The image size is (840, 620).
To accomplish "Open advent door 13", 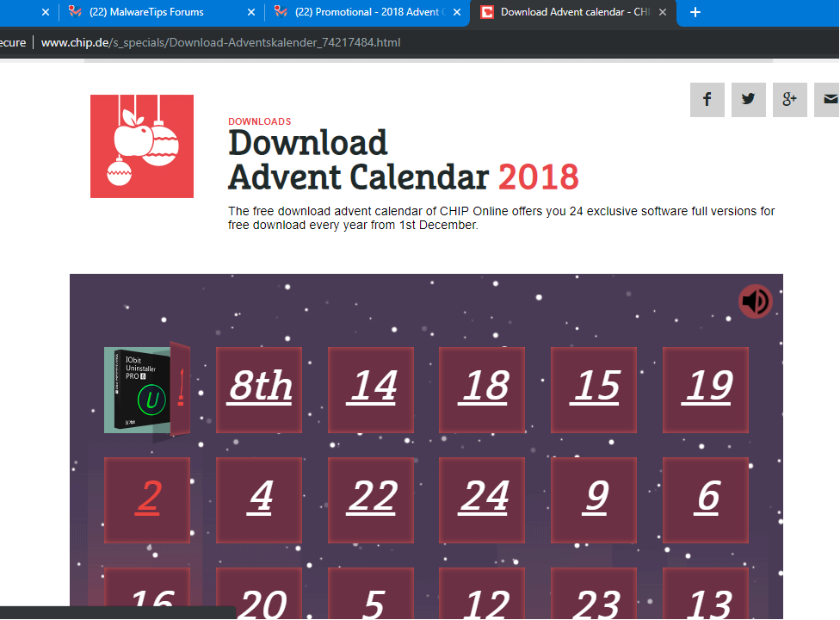I will click(706, 593).
